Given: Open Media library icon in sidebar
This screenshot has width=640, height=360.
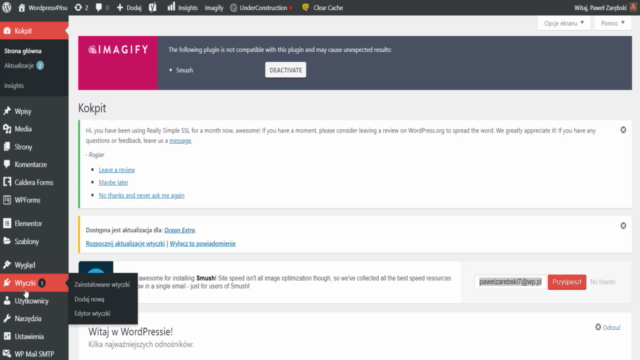Looking at the screenshot, I should tap(7, 129).
